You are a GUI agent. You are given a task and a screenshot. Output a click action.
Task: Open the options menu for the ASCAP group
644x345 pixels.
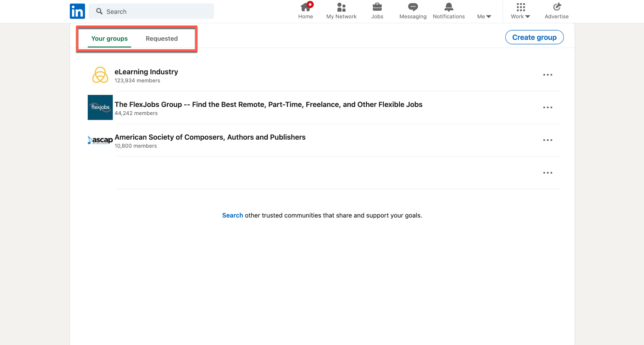(547, 140)
